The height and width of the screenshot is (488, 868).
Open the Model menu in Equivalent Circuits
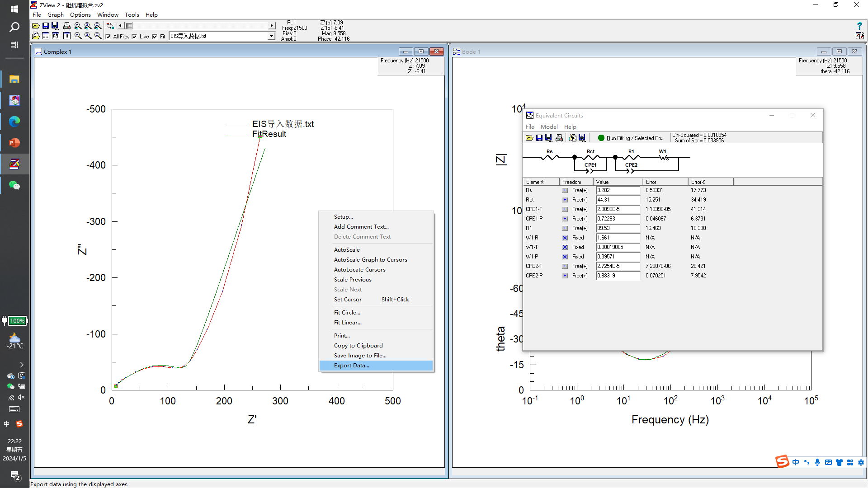click(x=549, y=127)
